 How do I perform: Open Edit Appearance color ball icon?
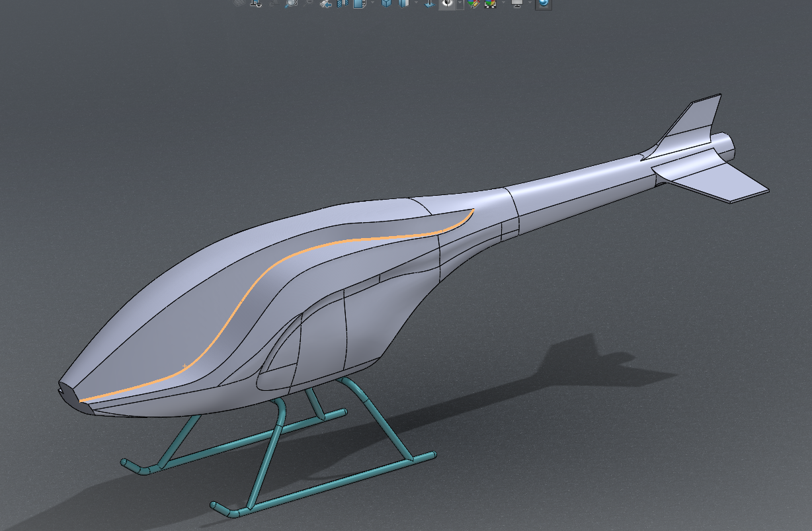pos(473,3)
